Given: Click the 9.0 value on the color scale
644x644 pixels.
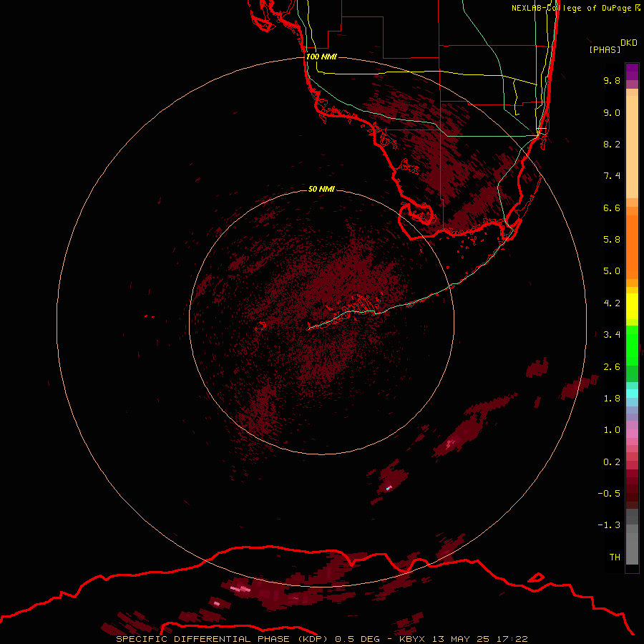Looking at the screenshot, I should [x=612, y=112].
